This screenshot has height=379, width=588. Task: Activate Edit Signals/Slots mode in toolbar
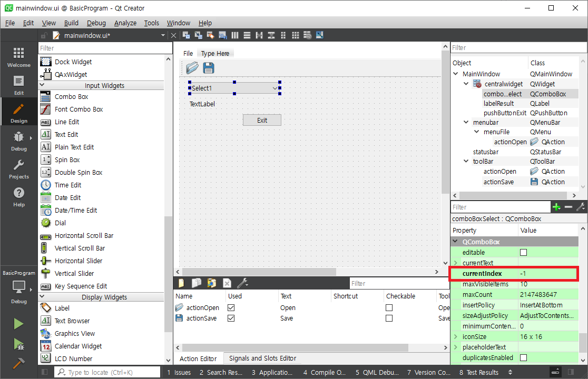[x=199, y=35]
